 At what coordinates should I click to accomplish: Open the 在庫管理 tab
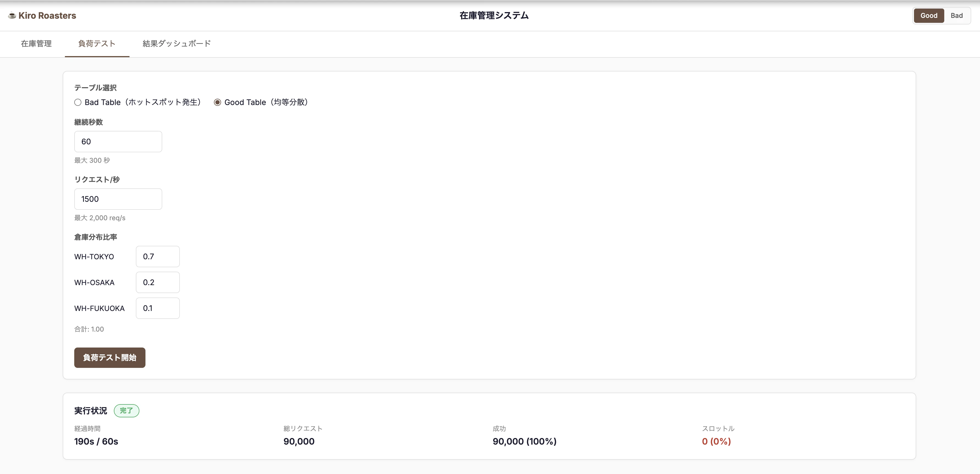point(36,44)
